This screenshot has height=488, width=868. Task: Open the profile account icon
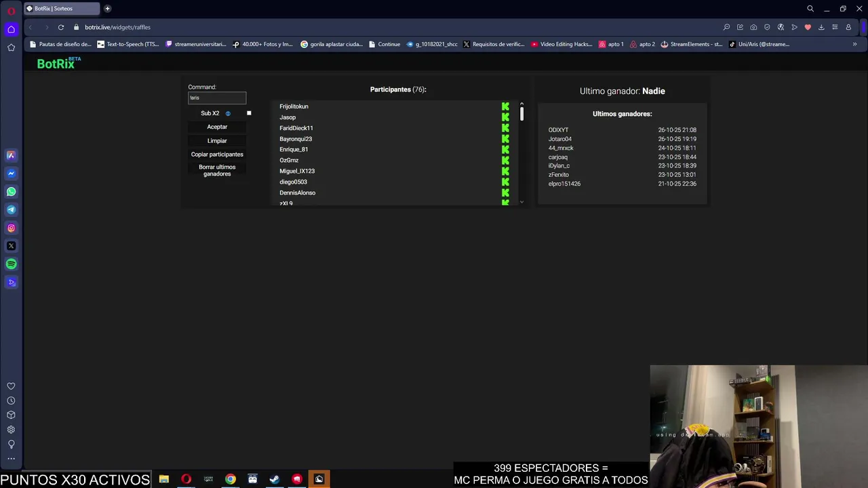pos(848,27)
